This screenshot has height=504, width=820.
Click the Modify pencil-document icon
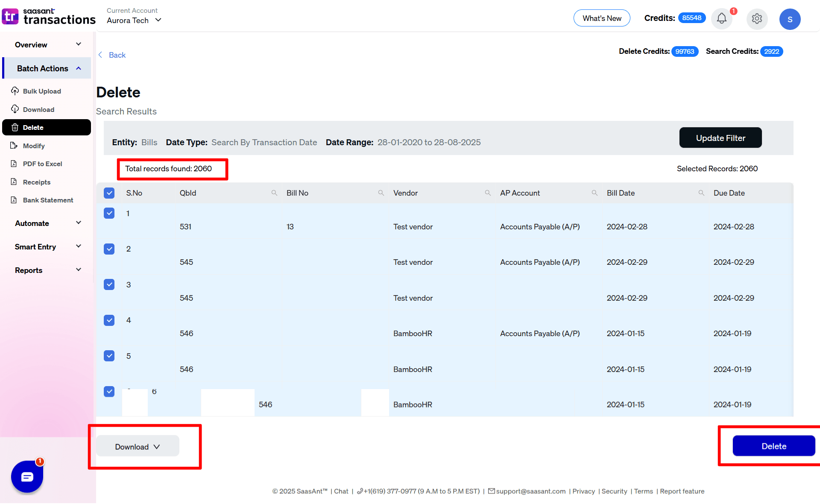click(x=14, y=146)
